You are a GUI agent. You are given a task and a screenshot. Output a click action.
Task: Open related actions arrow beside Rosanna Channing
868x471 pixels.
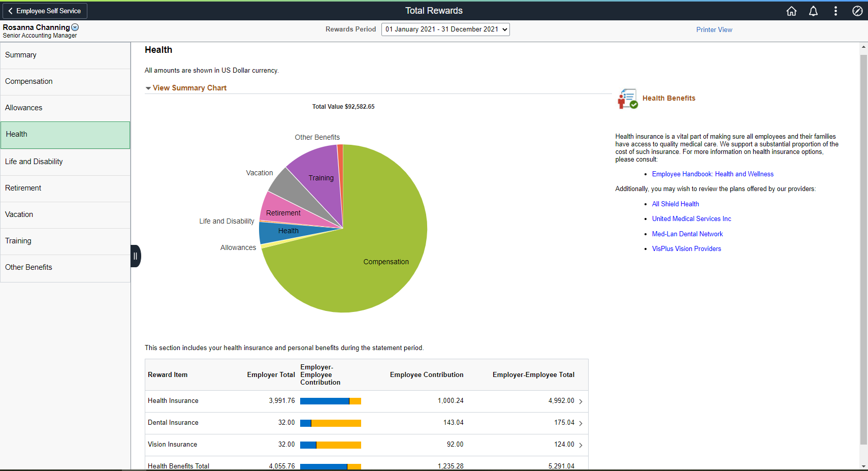[x=75, y=27]
